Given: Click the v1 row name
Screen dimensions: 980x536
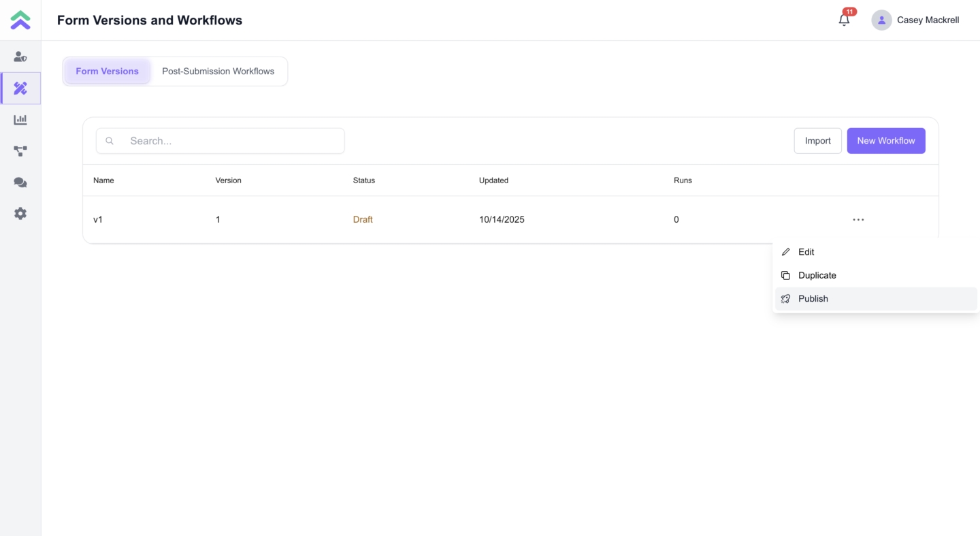Looking at the screenshot, I should [98, 220].
